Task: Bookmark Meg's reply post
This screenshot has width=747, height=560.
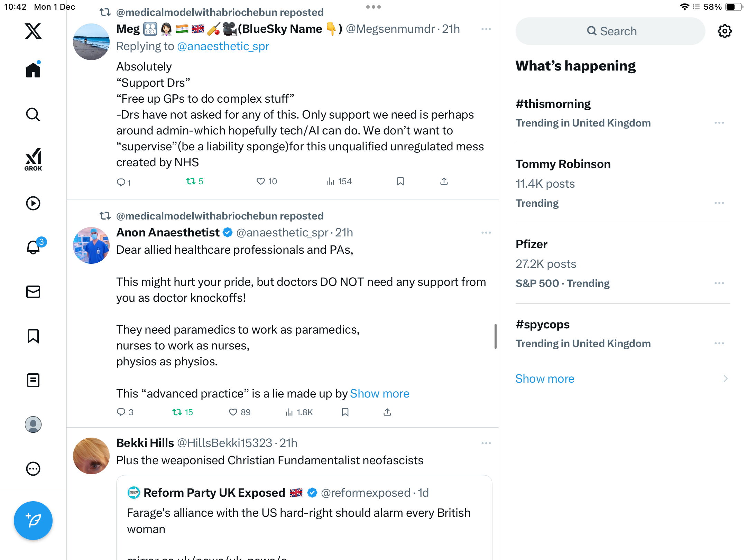Action: [x=400, y=181]
